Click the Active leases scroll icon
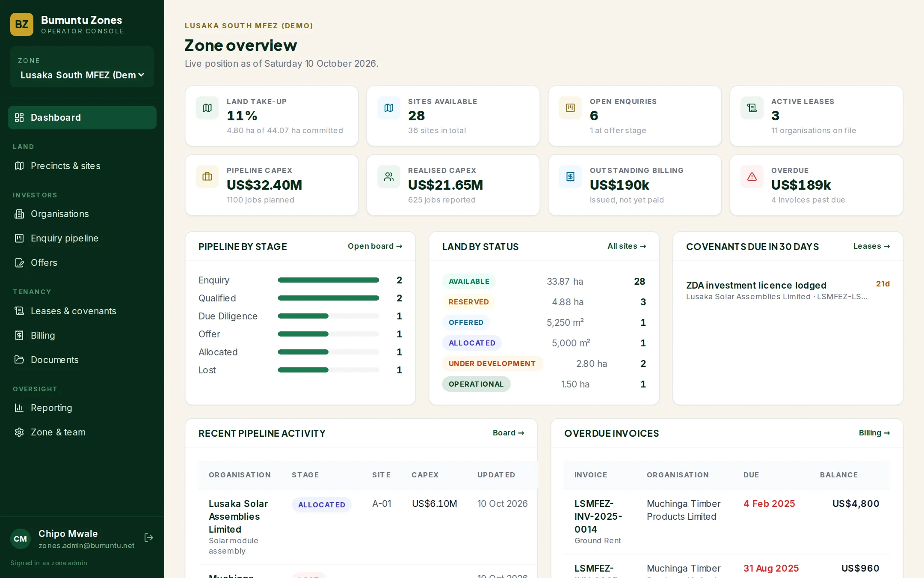 tap(752, 108)
